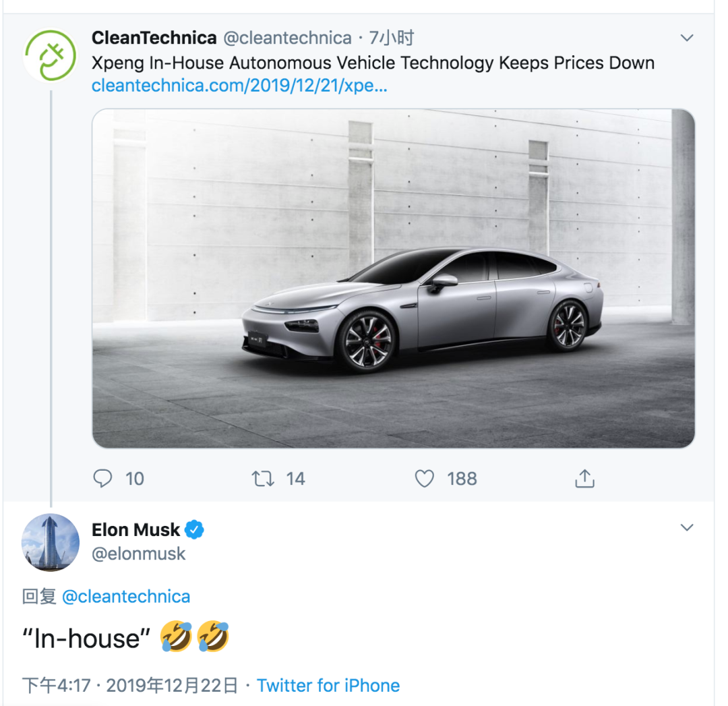The width and height of the screenshot is (728, 706).
Task: Open the chevron menu on Elon Musk's reply
Action: pyautogui.click(x=687, y=527)
